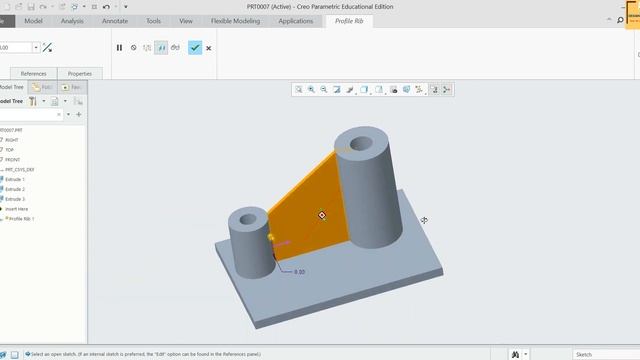The image size is (640, 360).
Task: Click the Save icon in quick access
Action: pyautogui.click(x=31, y=7)
